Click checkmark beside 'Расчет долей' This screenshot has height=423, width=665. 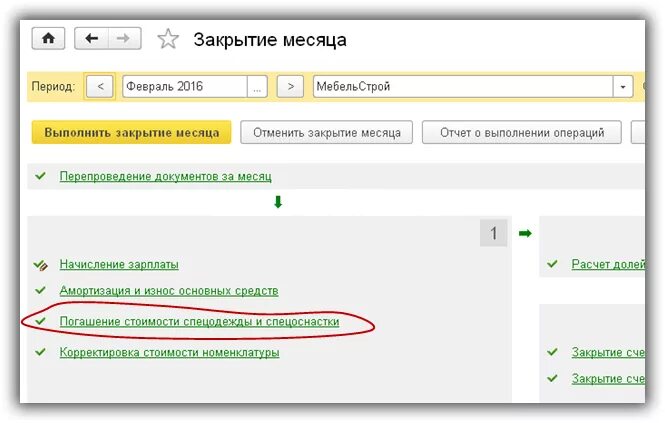click(x=552, y=264)
